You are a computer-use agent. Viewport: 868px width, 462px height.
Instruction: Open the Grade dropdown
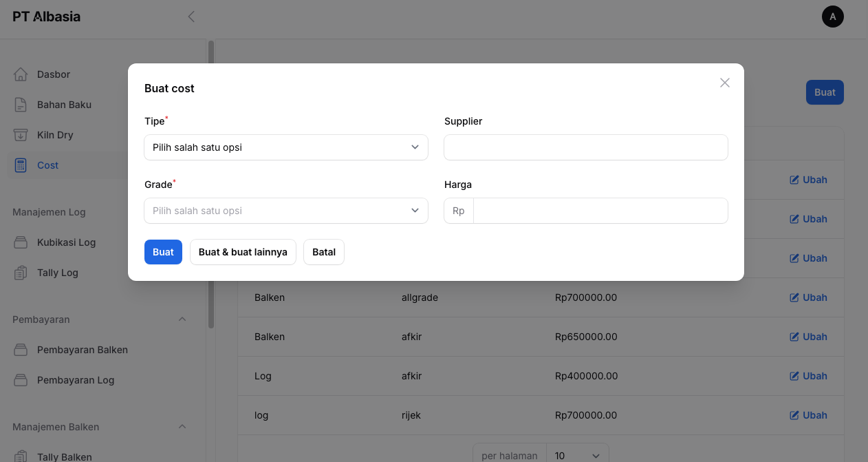click(285, 211)
